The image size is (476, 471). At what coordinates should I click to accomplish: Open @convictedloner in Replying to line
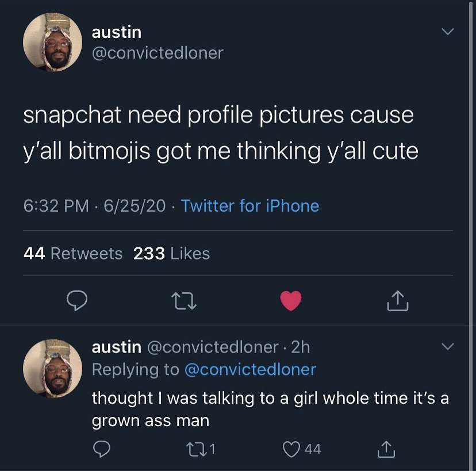250,369
